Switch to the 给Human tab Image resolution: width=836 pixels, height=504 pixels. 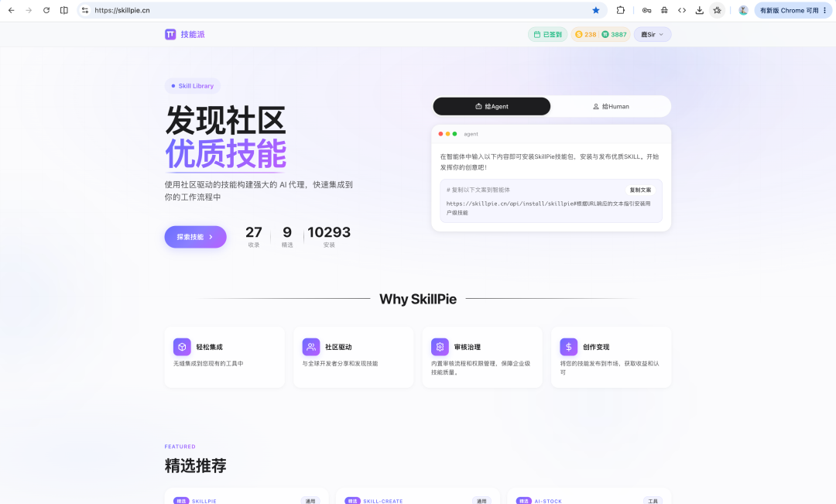point(611,106)
